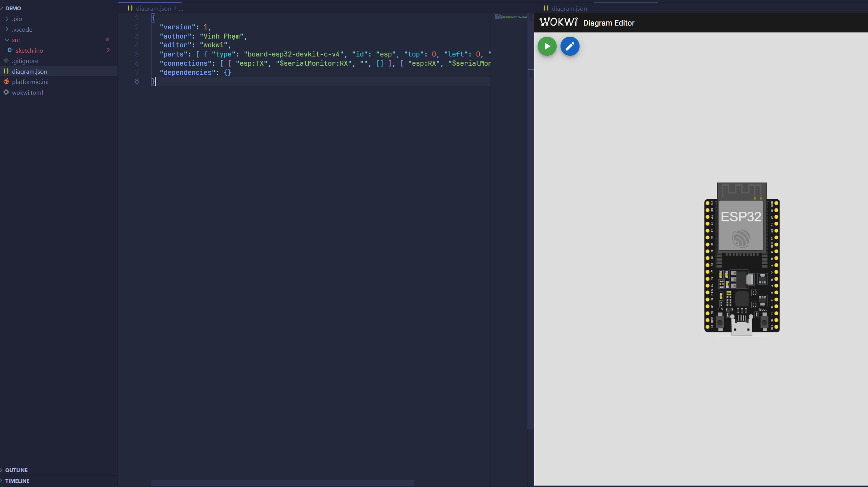Image resolution: width=868 pixels, height=487 pixels.
Task: Click the src folder modified dot indicator
Action: [107, 40]
